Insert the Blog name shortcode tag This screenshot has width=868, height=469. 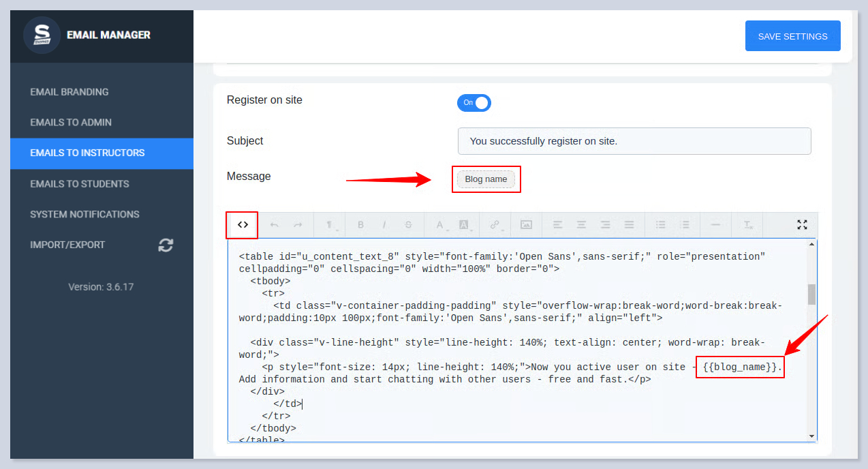pyautogui.click(x=486, y=179)
